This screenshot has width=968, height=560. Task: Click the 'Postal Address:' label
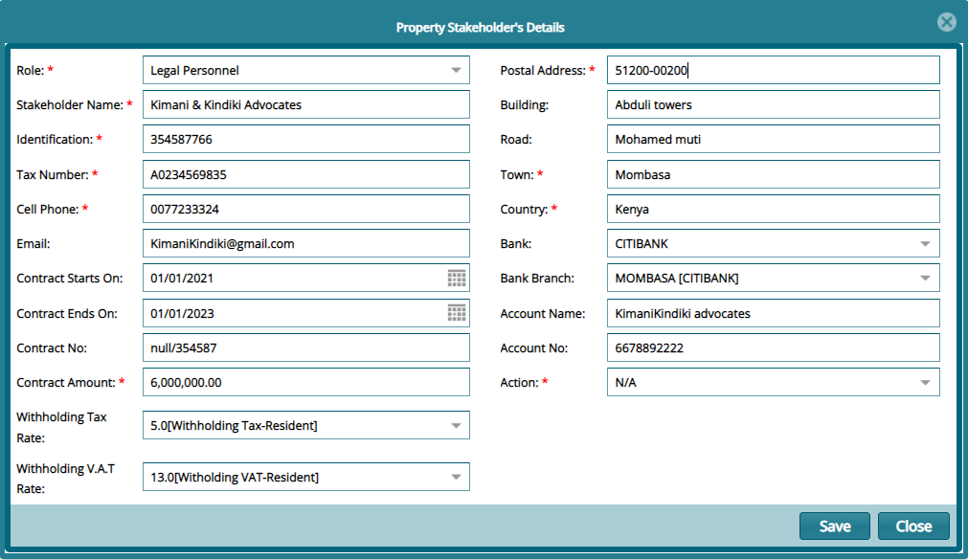point(543,71)
